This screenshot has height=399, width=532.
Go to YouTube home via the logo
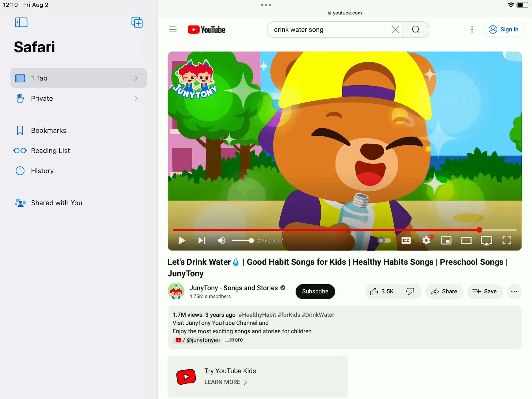click(207, 30)
